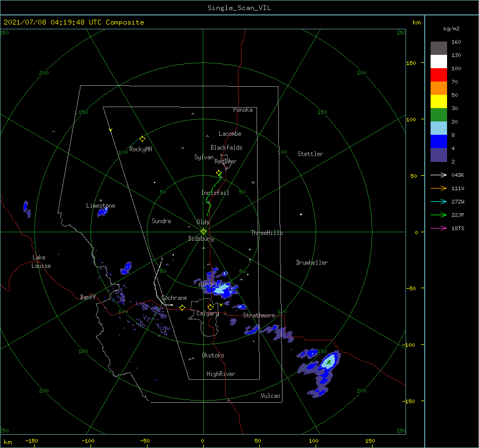Select the dark gray 160 color swatch
479x448 pixels.
click(439, 48)
